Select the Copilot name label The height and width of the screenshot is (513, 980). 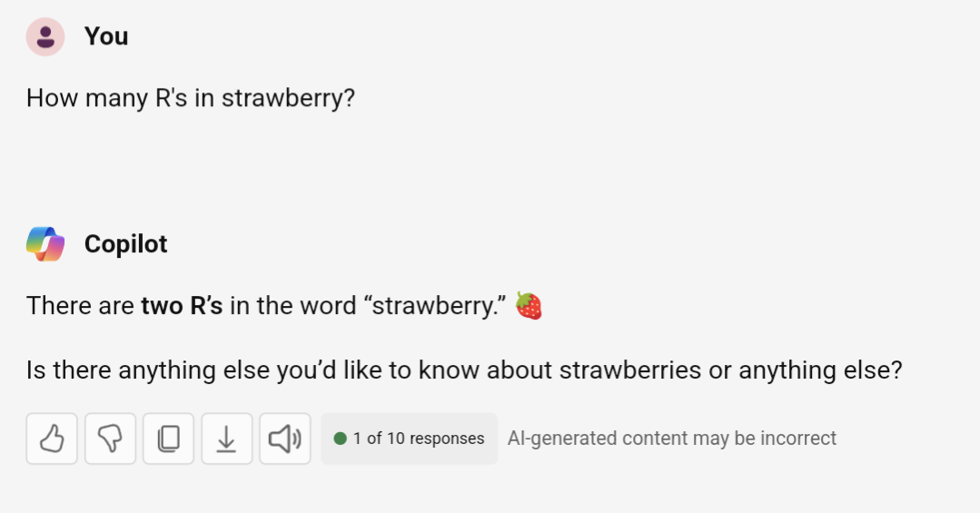point(125,243)
